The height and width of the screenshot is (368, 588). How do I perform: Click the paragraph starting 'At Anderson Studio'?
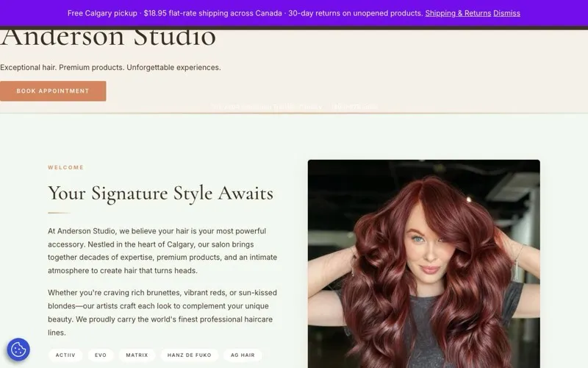click(x=162, y=251)
